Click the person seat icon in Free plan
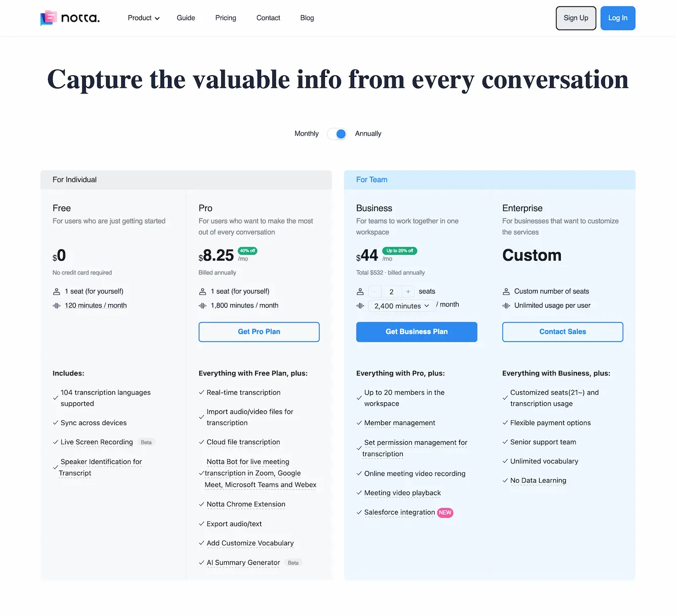Image resolution: width=676 pixels, height=616 pixels. pyautogui.click(x=56, y=292)
